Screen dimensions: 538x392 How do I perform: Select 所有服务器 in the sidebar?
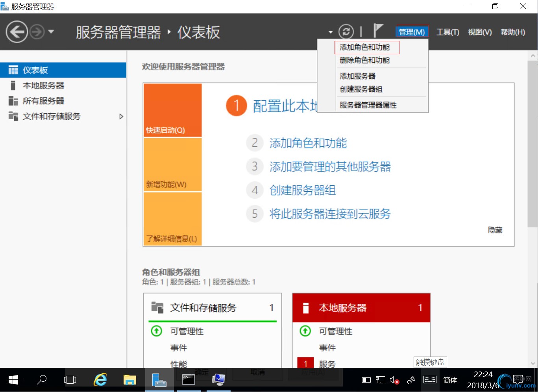63,101
